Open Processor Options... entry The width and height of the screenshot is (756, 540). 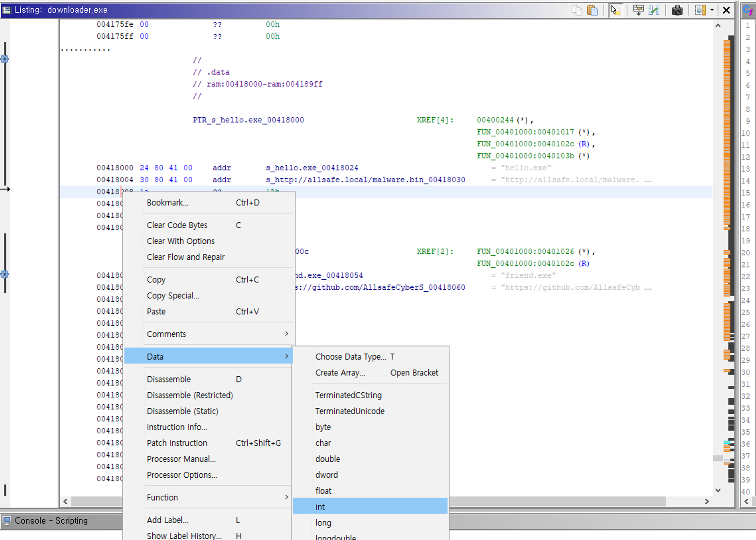click(208, 475)
